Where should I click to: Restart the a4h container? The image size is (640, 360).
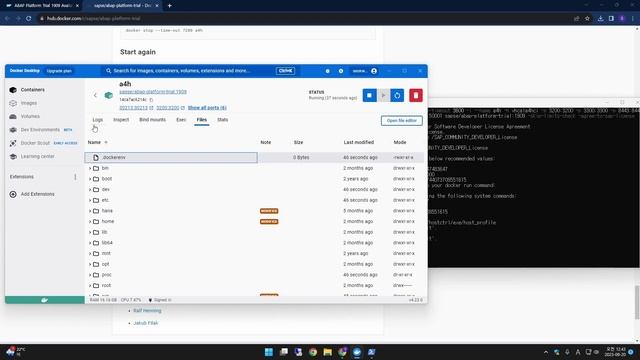coord(397,96)
